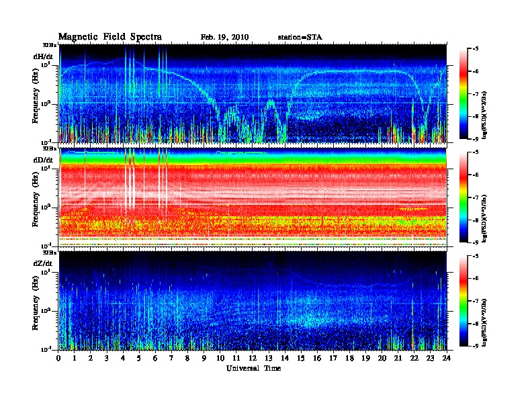Click the "Magnetic Field Spectra" plot title
Image resolution: width=532 pixels, height=411 pixels.
tap(110, 37)
